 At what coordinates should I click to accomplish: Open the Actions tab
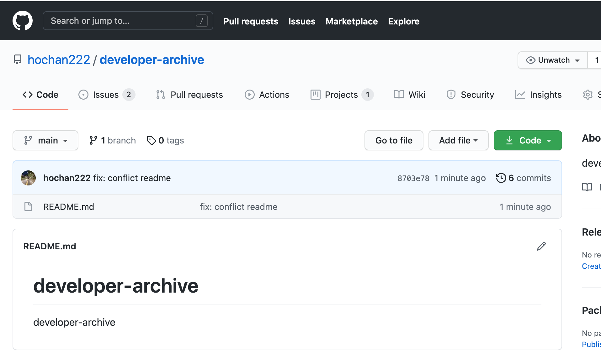267,95
